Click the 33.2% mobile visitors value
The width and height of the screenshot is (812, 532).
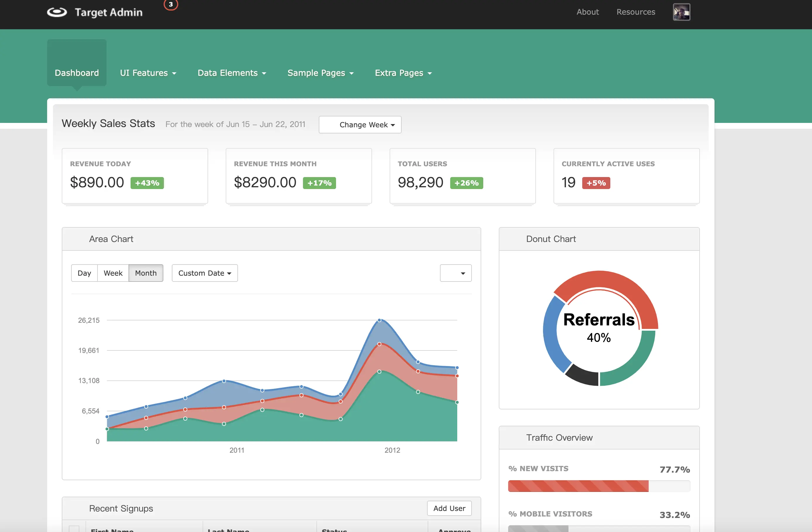pyautogui.click(x=674, y=515)
